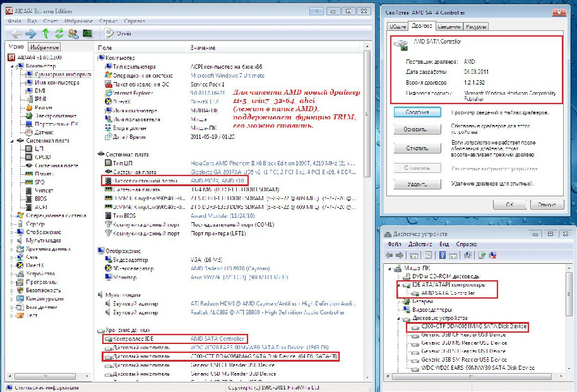Expand Видеоадаптеры in Диспетчер устройств
This screenshot has width=577, height=392.
(398, 310)
